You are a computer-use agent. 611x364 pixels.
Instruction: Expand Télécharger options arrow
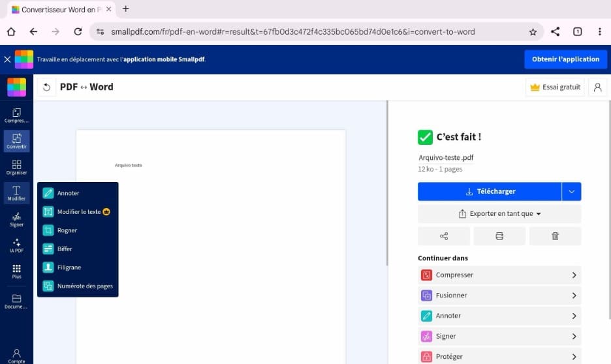click(572, 192)
